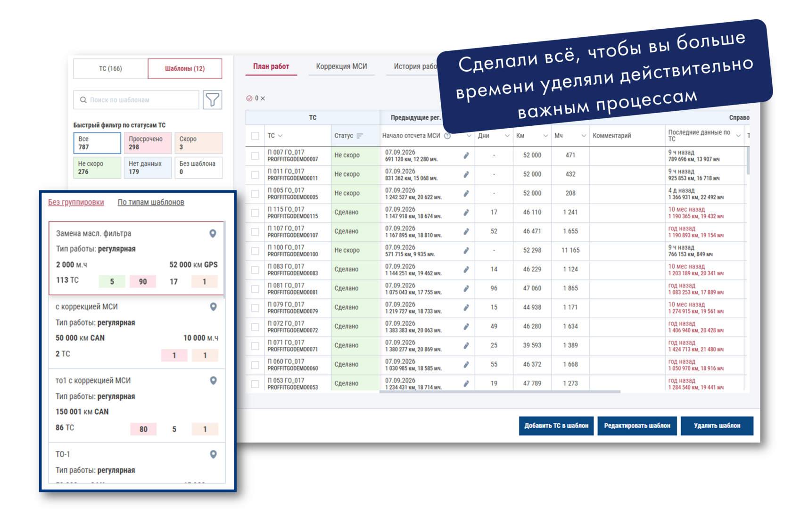Open the ТС (166) tab
Image resolution: width=792 pixels, height=532 pixels.
coord(111,69)
